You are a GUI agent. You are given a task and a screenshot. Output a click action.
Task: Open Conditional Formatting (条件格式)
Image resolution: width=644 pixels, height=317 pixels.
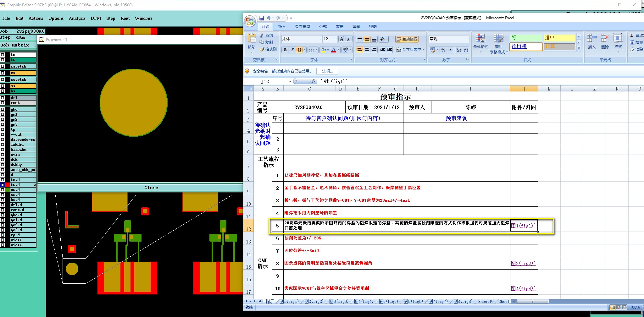[480, 43]
